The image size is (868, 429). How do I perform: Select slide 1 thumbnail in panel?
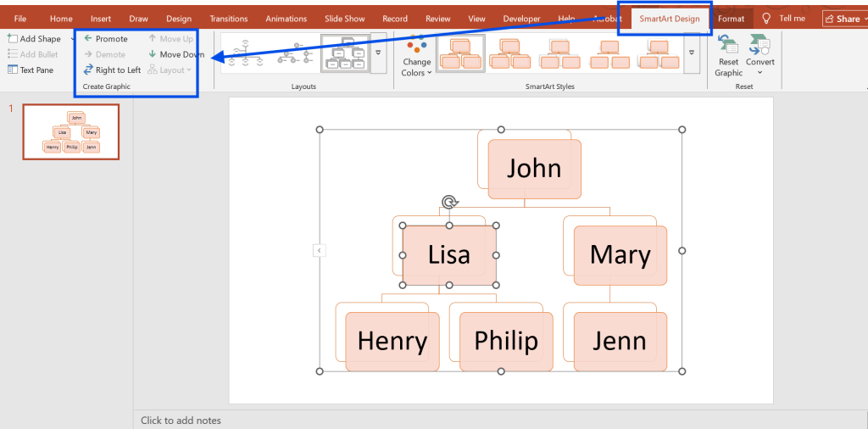pos(70,132)
